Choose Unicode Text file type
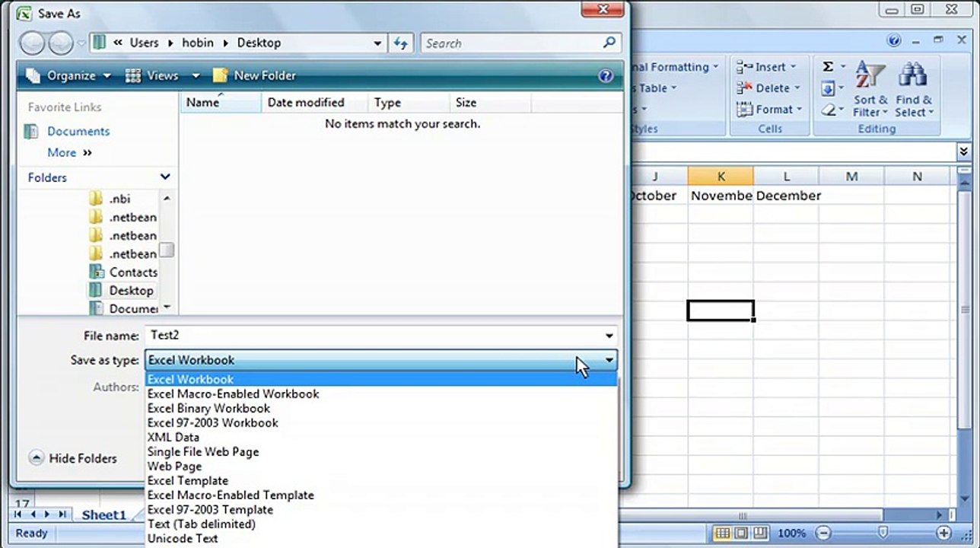The width and height of the screenshot is (980, 548). 381,538
